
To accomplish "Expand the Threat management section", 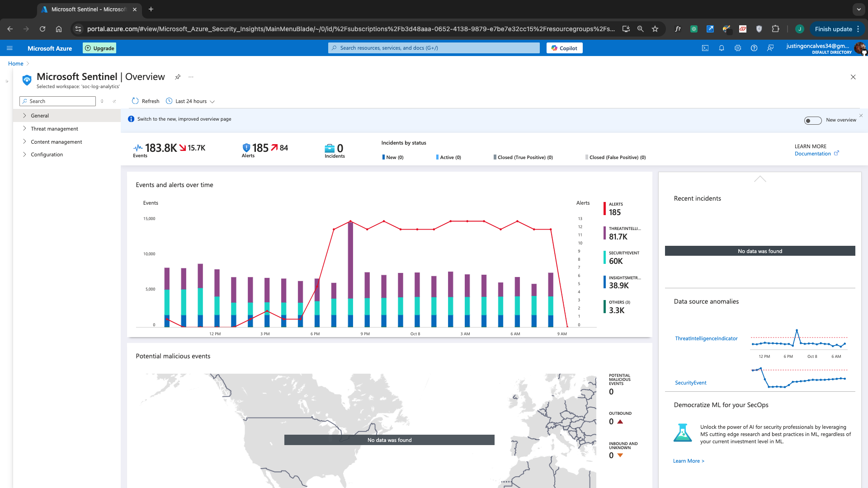I will pyautogui.click(x=67, y=129).
